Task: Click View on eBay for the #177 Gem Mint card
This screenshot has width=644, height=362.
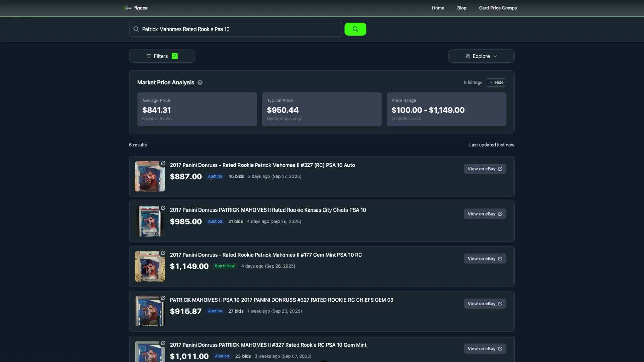Action: click(x=485, y=258)
